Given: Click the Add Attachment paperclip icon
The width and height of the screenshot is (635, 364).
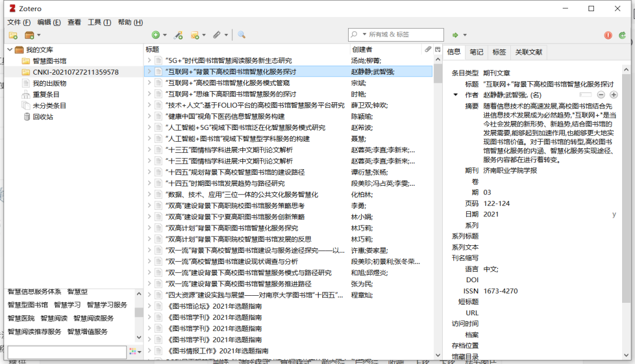Looking at the screenshot, I should point(217,35).
